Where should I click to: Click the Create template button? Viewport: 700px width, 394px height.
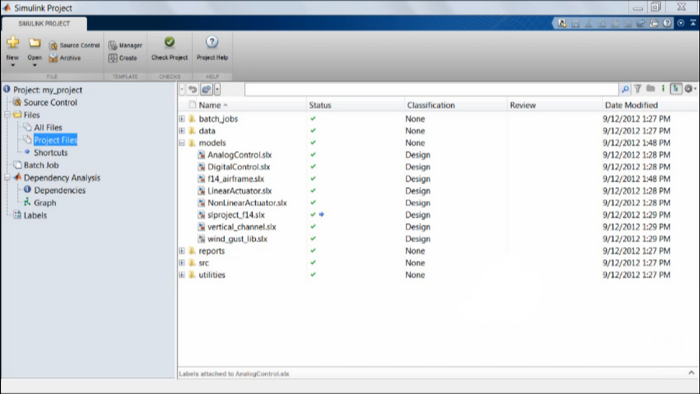[123, 58]
